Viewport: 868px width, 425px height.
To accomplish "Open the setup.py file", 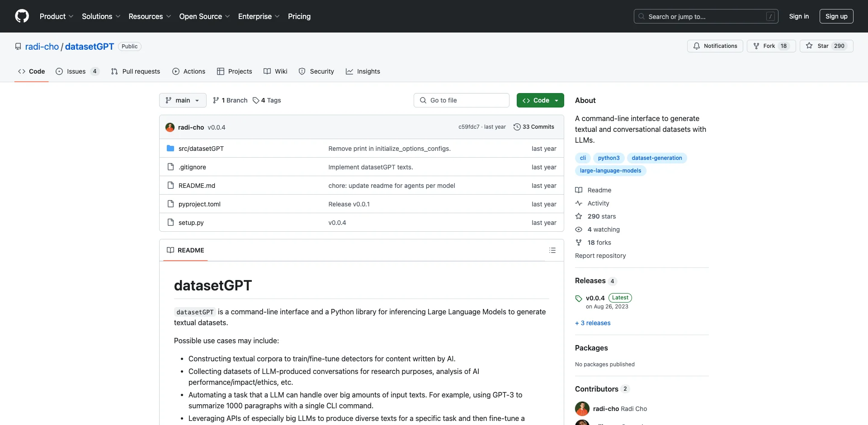I will tap(191, 223).
